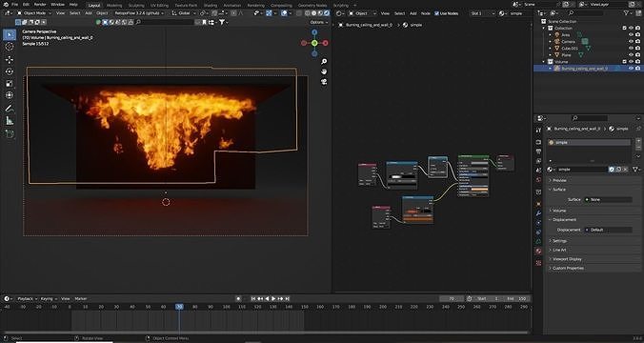Open the Render menu

40,5
